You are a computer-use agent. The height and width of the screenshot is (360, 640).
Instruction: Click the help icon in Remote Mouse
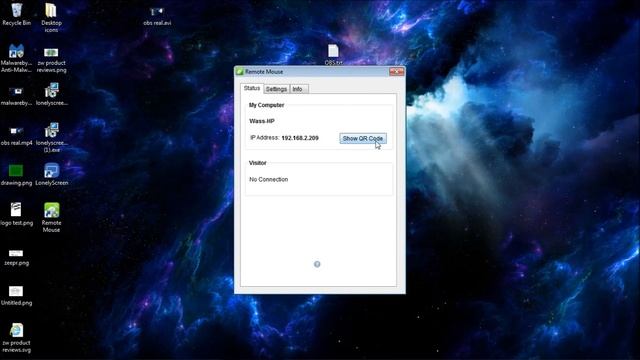pos(317,264)
